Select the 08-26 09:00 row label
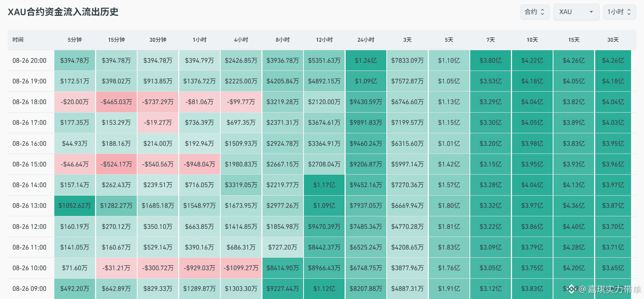 coord(30,289)
